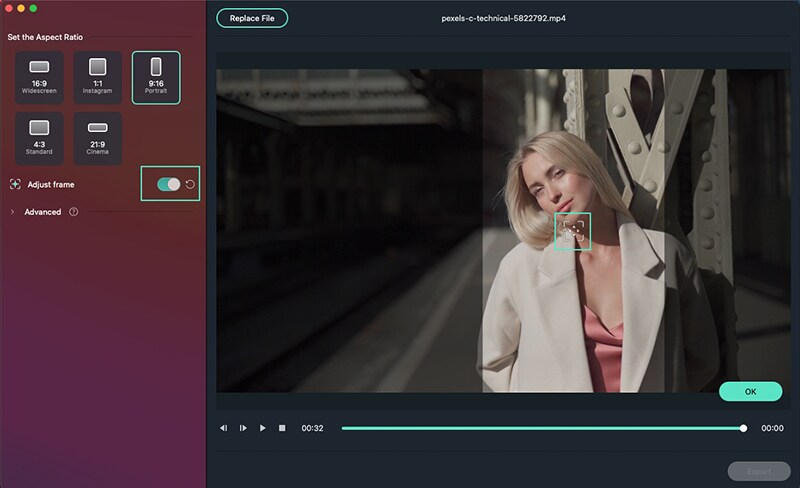Pick the 9:16 Portrait aspect ratio

(x=156, y=78)
